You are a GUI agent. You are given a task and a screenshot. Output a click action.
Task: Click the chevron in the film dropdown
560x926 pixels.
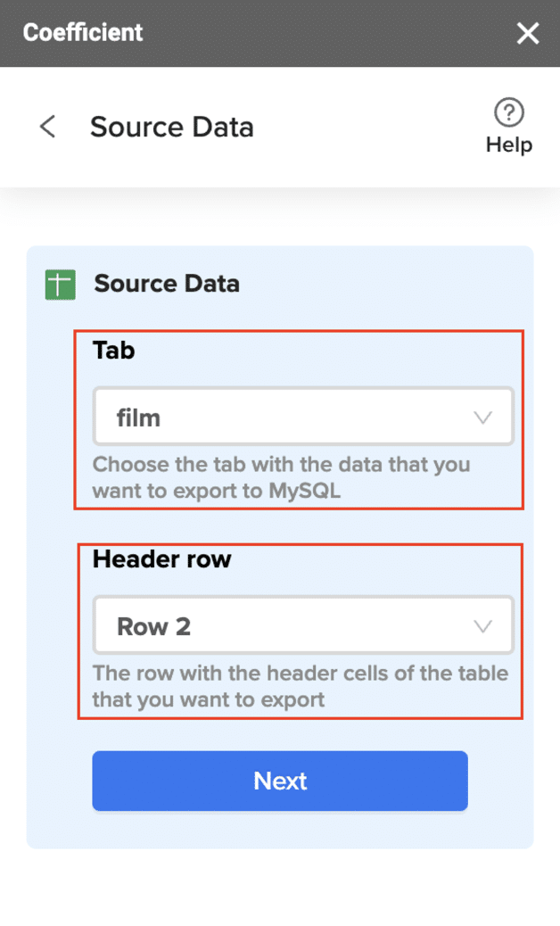click(x=482, y=418)
